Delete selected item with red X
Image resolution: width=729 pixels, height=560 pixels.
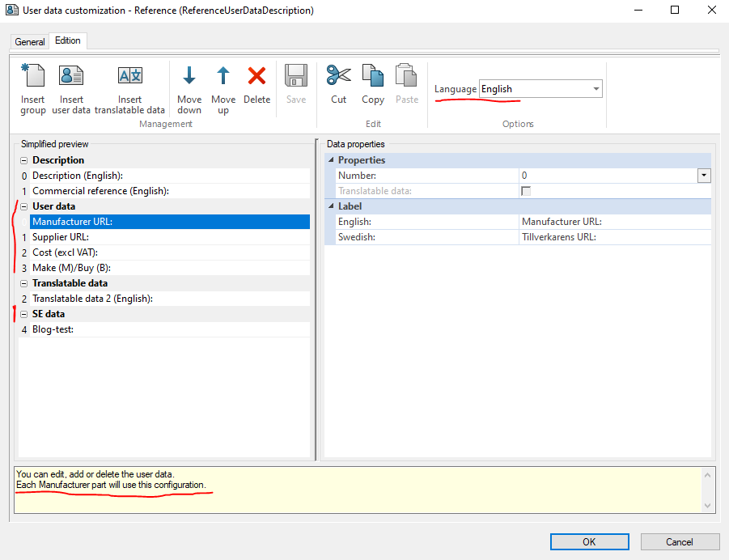tap(256, 77)
